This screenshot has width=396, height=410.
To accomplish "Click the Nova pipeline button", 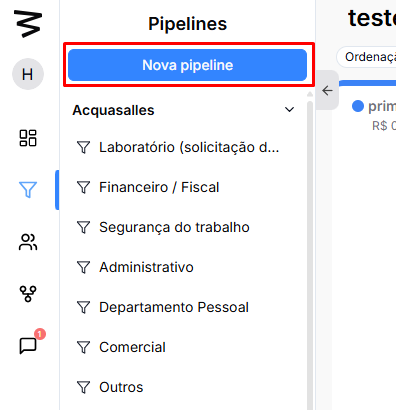I will pos(188,65).
